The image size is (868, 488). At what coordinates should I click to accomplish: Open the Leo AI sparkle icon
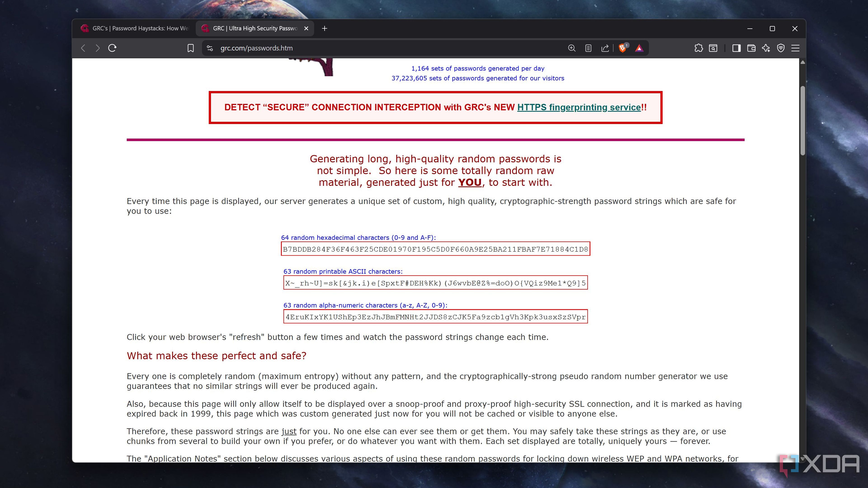(x=766, y=48)
